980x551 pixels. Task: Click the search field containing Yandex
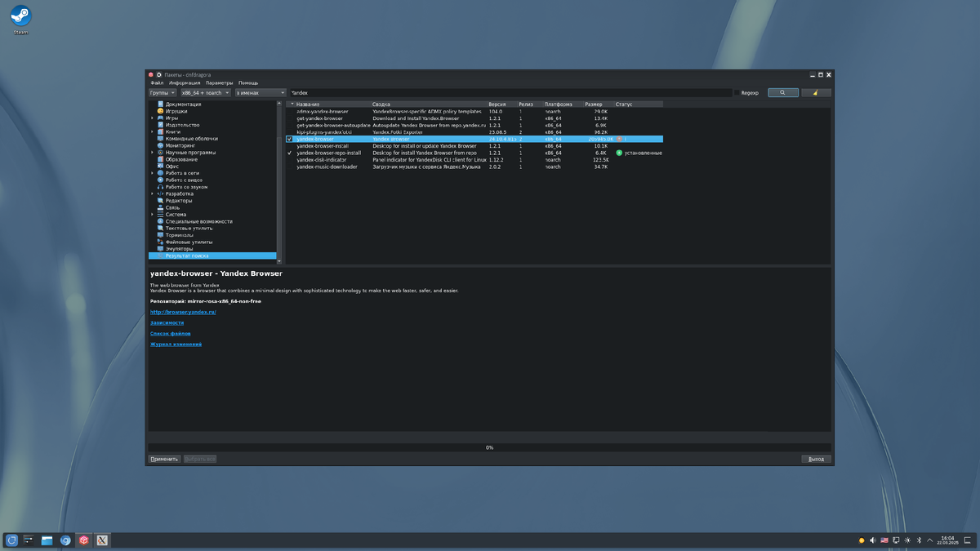pyautogui.click(x=510, y=93)
